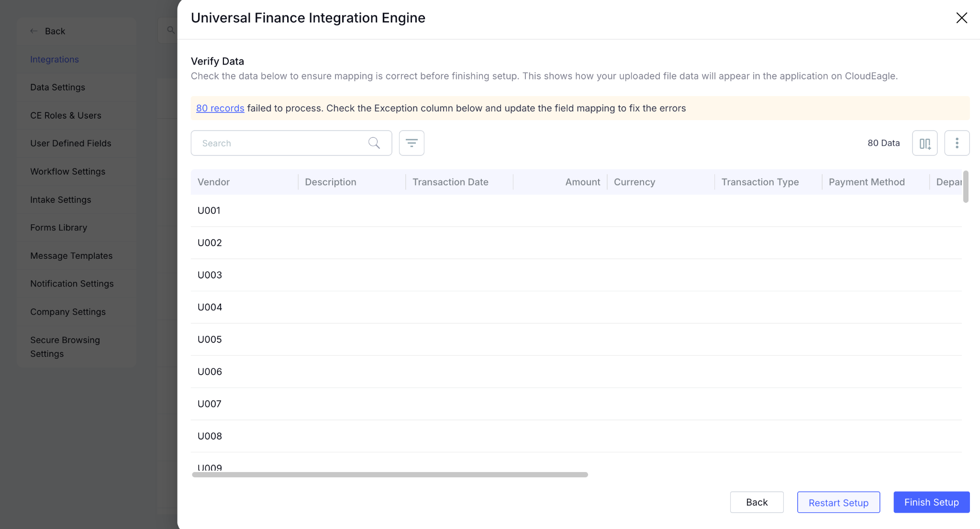
Task: Select the Payment Method column header
Action: (867, 182)
